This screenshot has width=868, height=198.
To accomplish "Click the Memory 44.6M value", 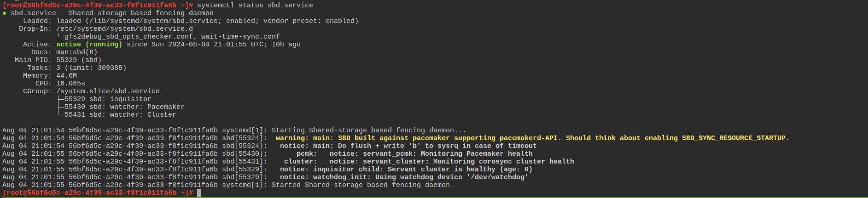I will coord(66,75).
